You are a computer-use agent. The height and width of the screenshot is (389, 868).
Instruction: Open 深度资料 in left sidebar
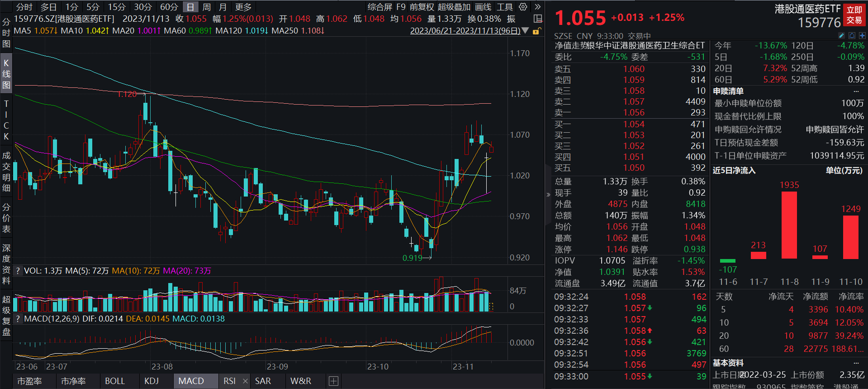[6, 264]
